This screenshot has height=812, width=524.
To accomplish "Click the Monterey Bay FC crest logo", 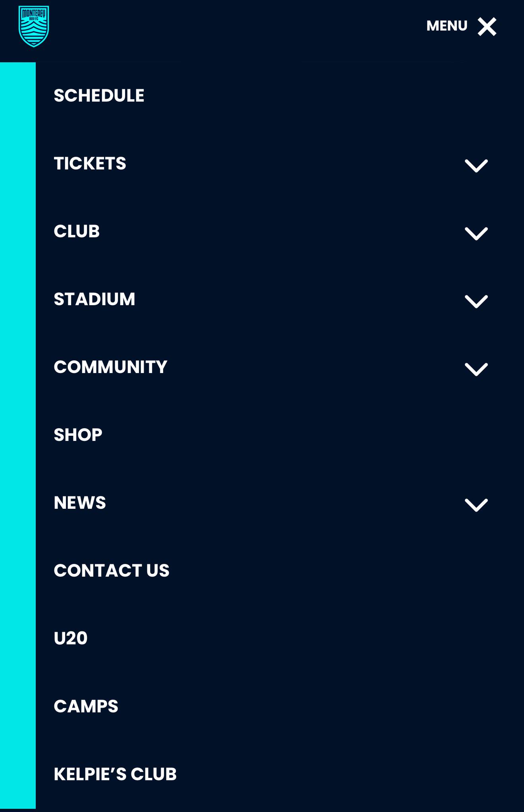I will point(34,26).
